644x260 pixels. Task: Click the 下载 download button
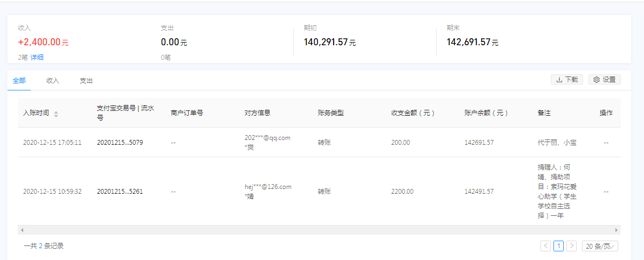567,80
